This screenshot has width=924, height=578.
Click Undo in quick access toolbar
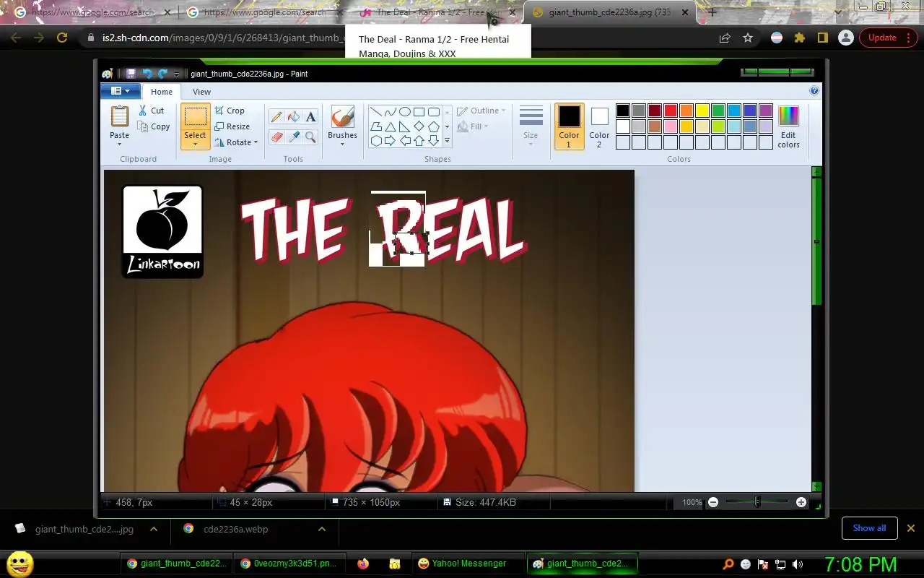[147, 74]
